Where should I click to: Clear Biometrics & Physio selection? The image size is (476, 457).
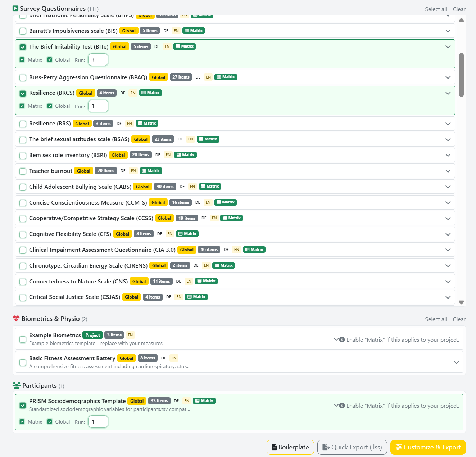point(459,319)
